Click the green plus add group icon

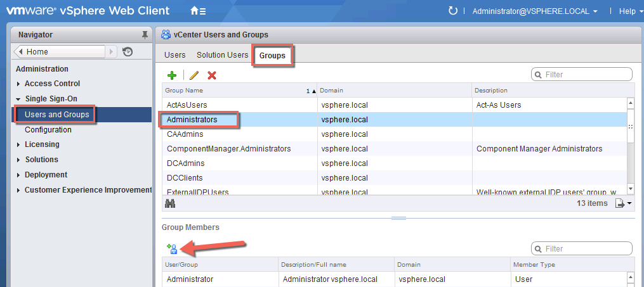[x=171, y=75]
